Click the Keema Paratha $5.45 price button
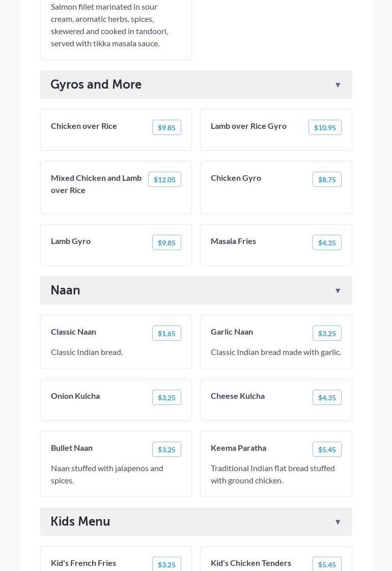The width and height of the screenshot is (392, 571). (x=327, y=450)
